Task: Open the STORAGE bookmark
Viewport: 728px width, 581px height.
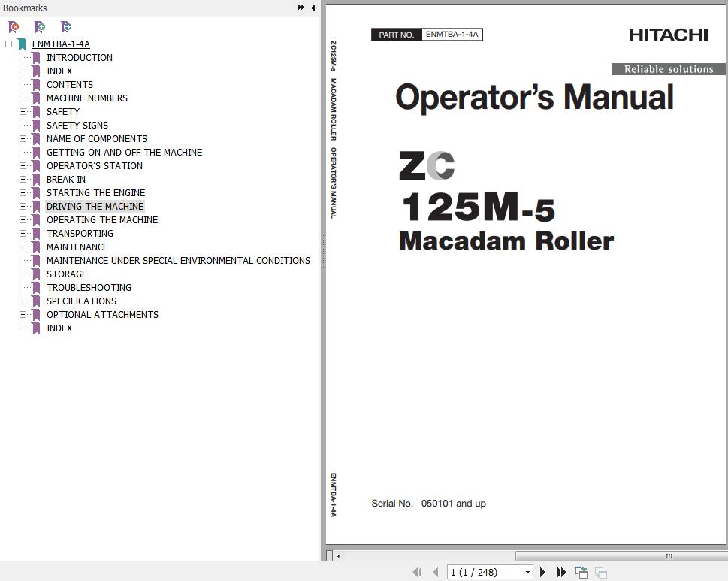Action: [67, 274]
